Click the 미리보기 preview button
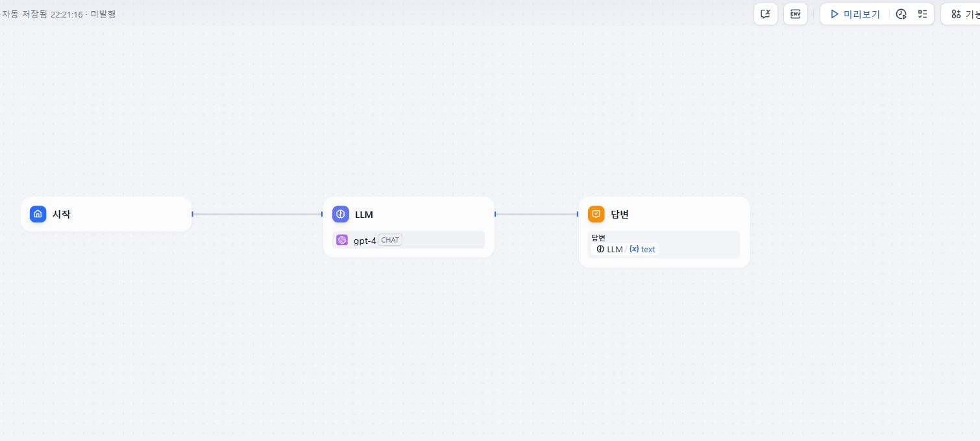The image size is (980, 441). [x=855, y=14]
